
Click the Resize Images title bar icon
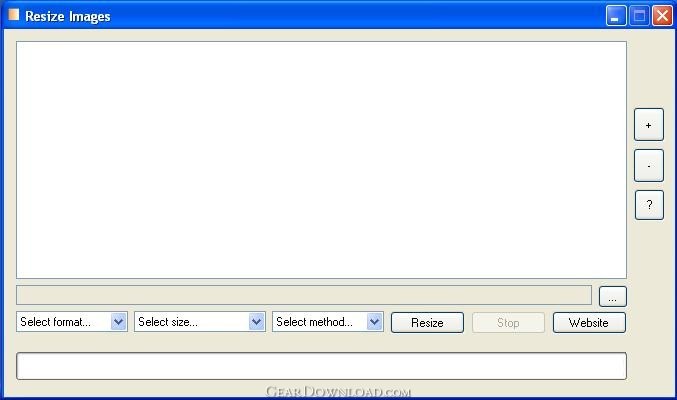[13, 15]
